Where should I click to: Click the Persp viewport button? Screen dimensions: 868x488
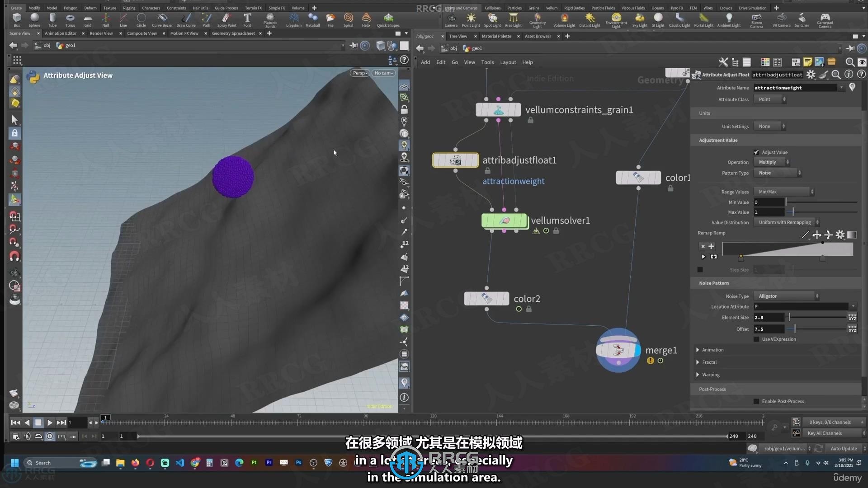coord(360,73)
